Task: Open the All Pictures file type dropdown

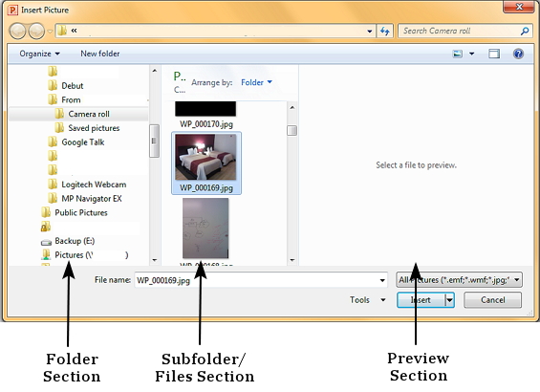Action: click(x=460, y=280)
